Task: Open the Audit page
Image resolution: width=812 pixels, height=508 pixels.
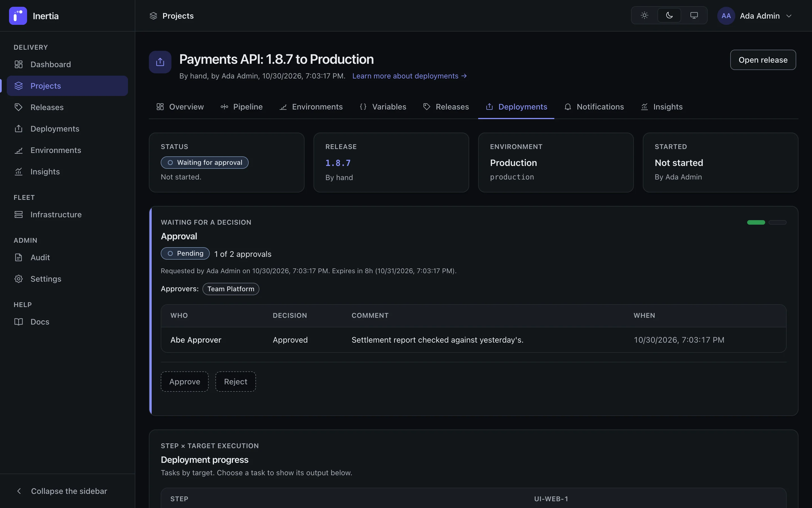Action: pyautogui.click(x=67, y=257)
